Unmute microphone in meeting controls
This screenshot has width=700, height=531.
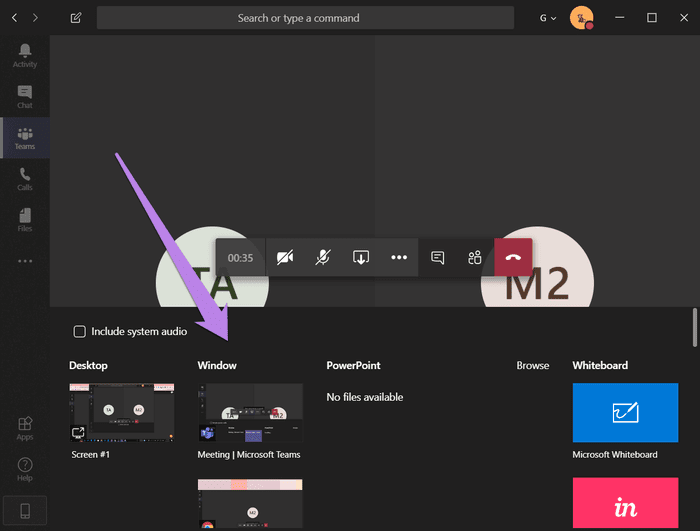tap(323, 258)
